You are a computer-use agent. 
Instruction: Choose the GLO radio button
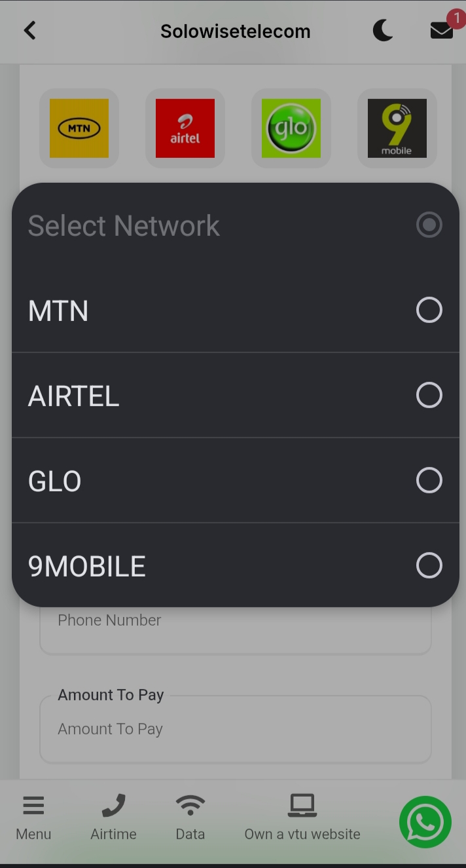point(429,480)
